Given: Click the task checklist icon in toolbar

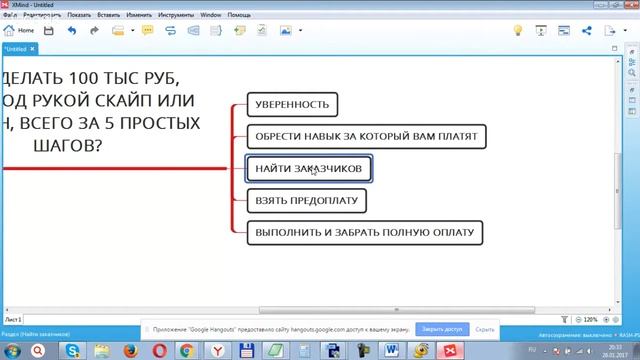Looking at the screenshot, I should 262,31.
